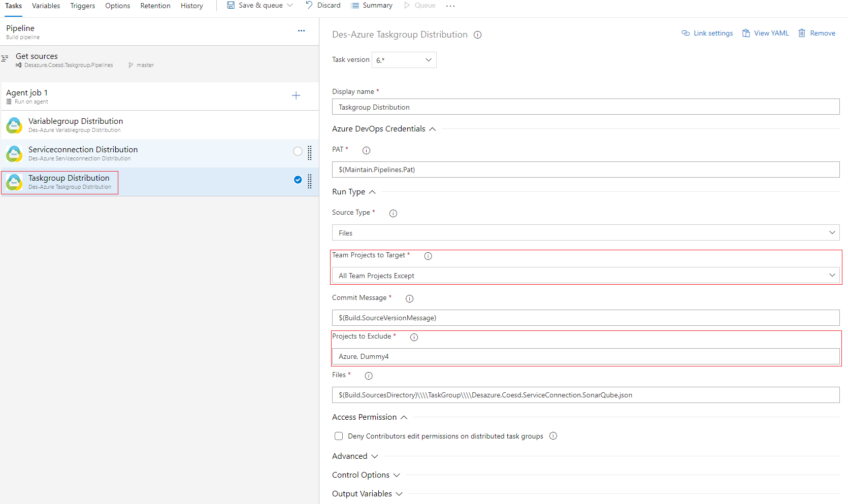Switch to the Triggers tab
The width and height of the screenshot is (848, 504).
[x=83, y=6]
